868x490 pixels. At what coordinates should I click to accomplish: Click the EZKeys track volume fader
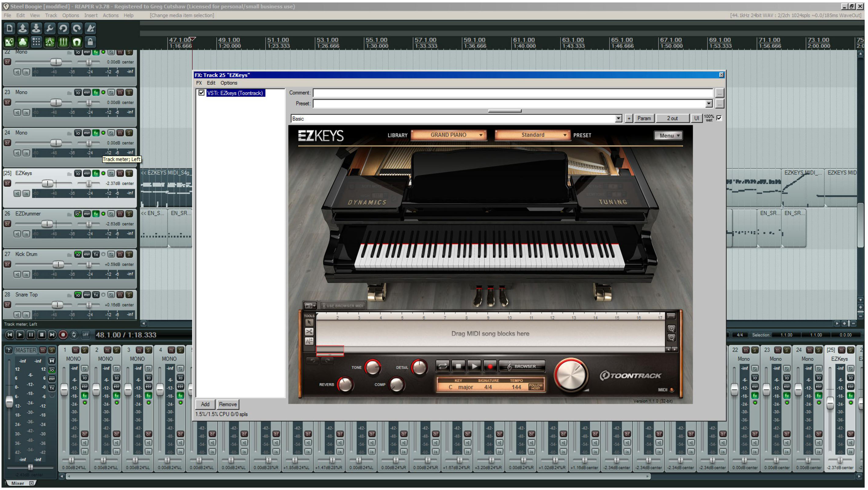tap(48, 184)
